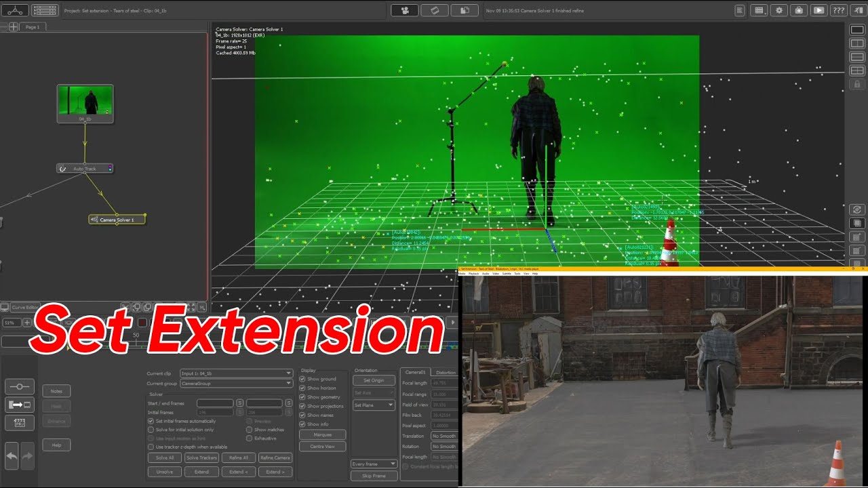Screen dimensions: 868x488
Task: Click the PRJ project clapper icon
Action: tap(20, 423)
